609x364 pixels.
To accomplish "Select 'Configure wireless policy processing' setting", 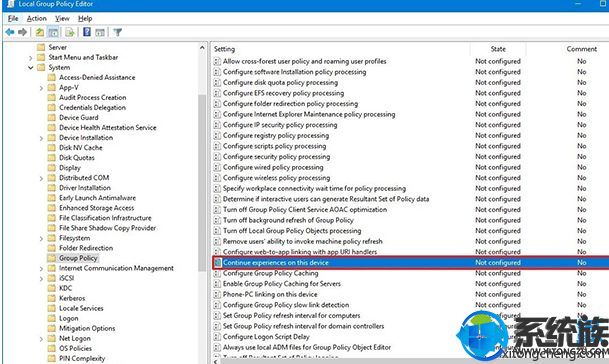I will 277,178.
